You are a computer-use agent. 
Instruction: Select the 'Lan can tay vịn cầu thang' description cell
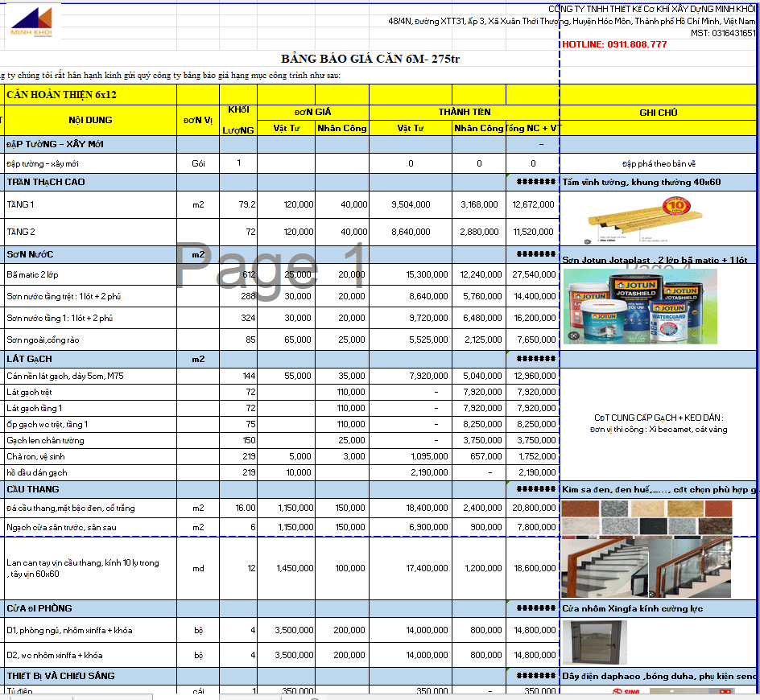91,568
